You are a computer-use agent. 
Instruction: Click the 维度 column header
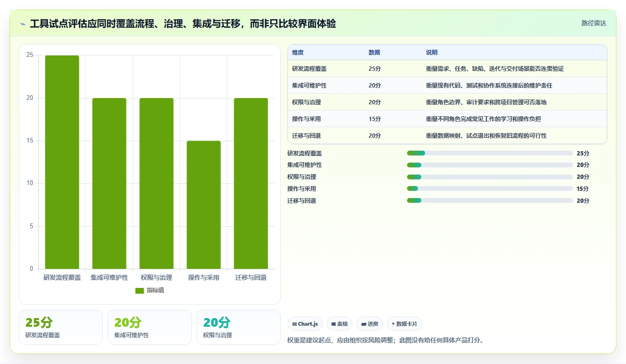pyautogui.click(x=298, y=53)
